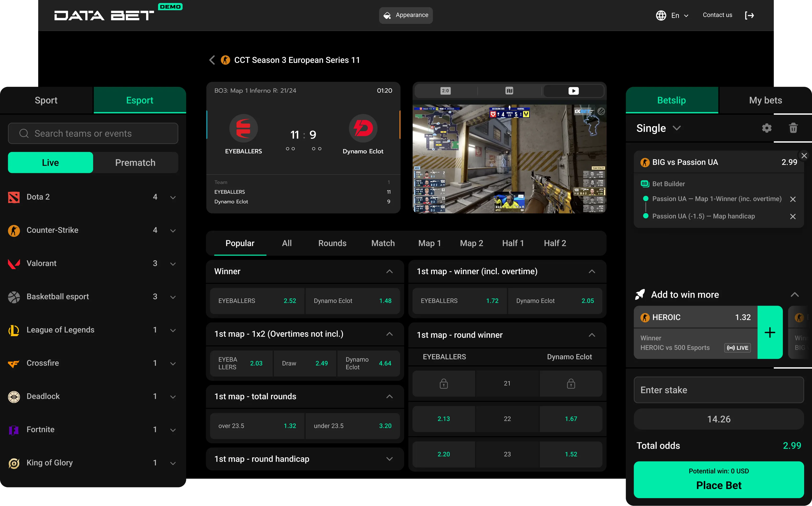812x506 pixels.
Task: Switch to the My bets tab
Action: tap(765, 100)
